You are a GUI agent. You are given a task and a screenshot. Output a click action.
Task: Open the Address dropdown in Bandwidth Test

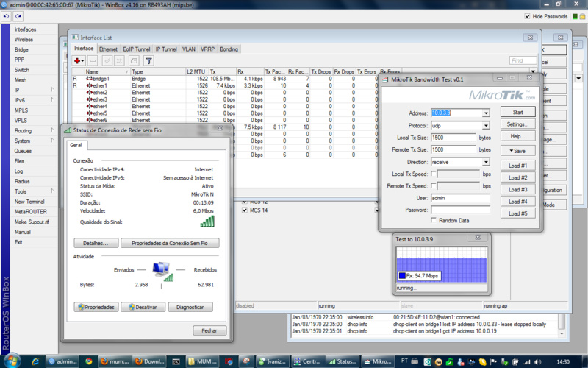(486, 113)
